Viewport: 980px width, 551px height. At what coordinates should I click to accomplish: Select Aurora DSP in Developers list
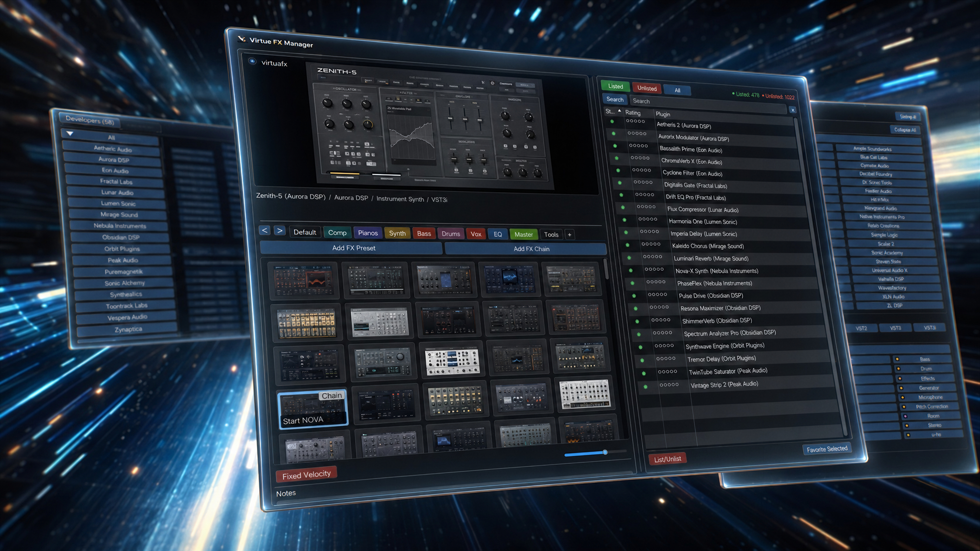tap(113, 159)
